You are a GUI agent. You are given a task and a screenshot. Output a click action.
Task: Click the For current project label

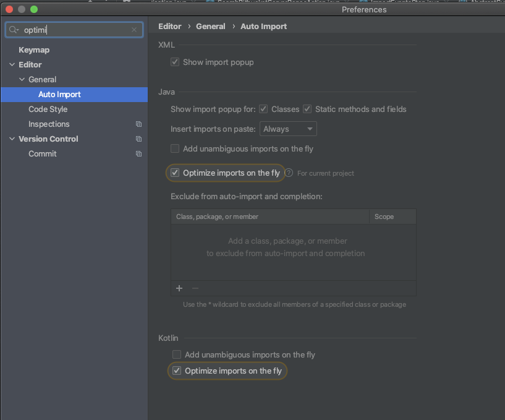325,173
